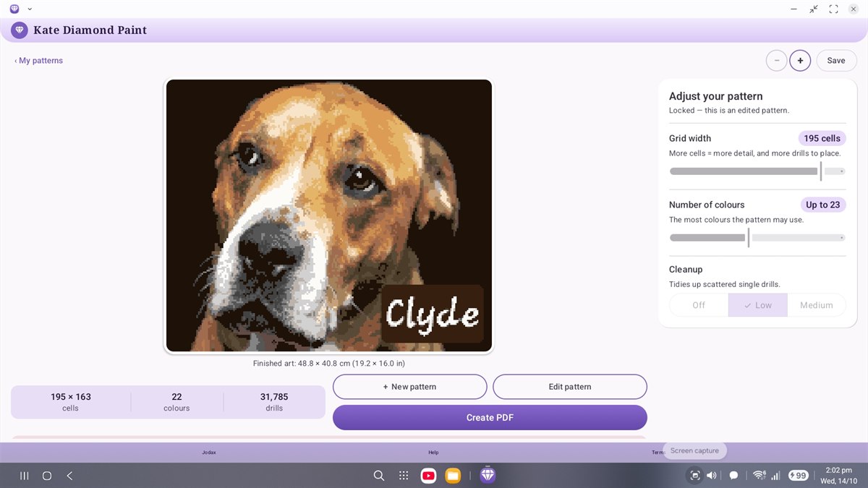Click the battery indicator showing 99
This screenshot has height=488, width=868.
click(x=799, y=476)
